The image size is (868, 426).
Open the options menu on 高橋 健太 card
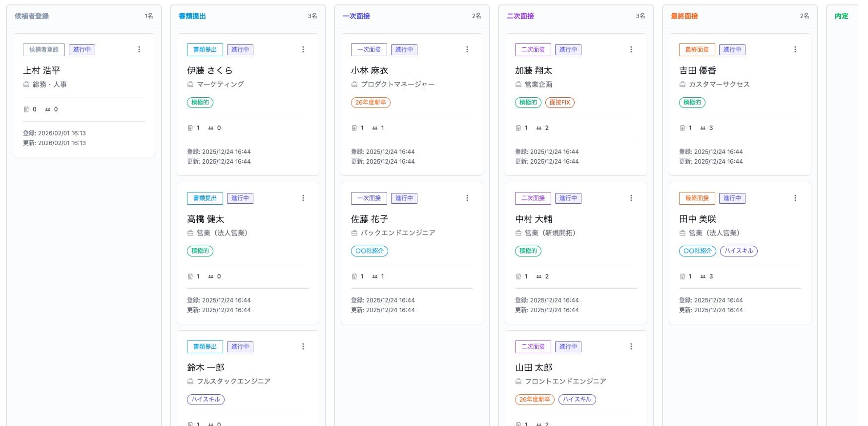(x=303, y=198)
